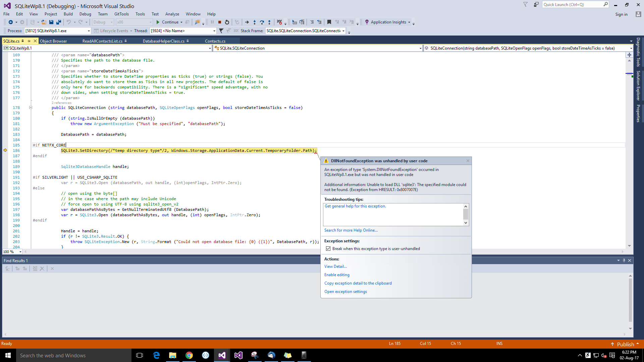Click the Open File folder icon

pyautogui.click(x=44, y=22)
